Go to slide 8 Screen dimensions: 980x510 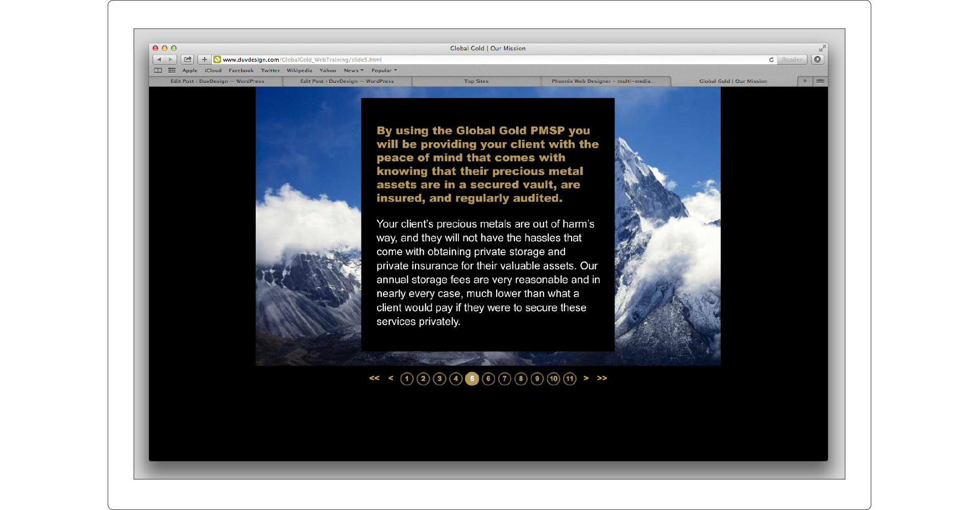click(x=521, y=378)
